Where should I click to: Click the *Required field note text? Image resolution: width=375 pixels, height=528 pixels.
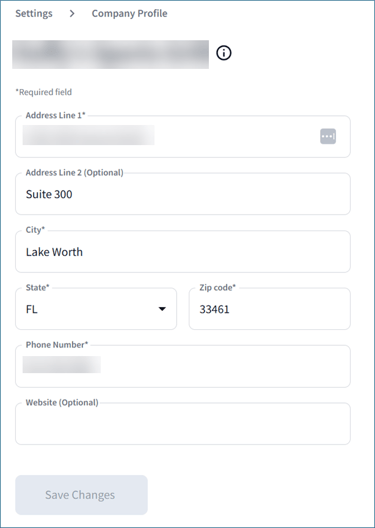[43, 92]
